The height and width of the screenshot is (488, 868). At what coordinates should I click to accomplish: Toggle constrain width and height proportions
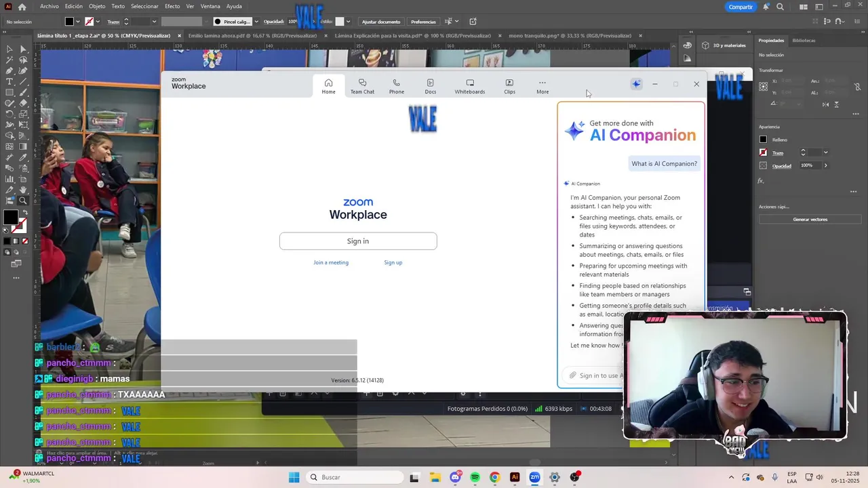858,87
